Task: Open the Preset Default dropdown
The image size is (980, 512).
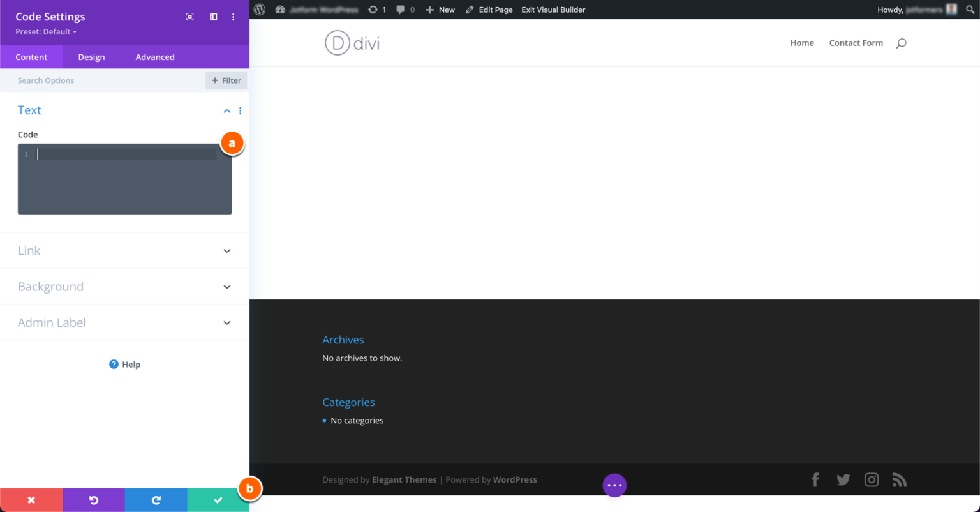Action: [45, 31]
